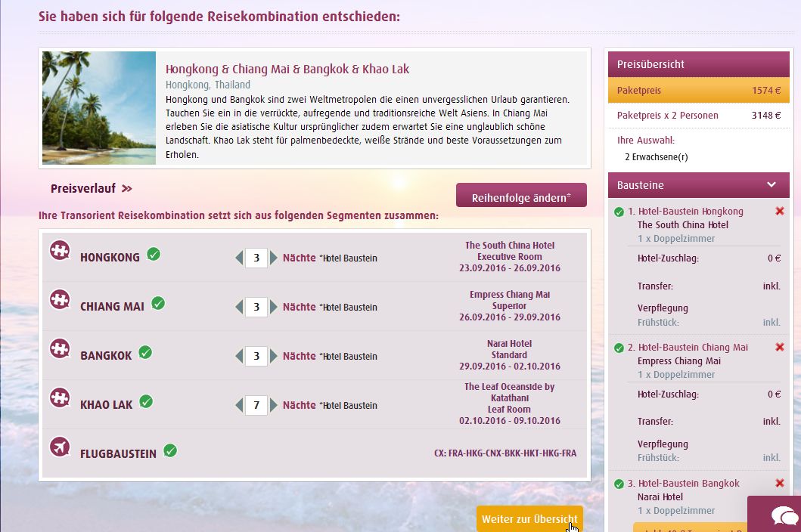Click green checkmark next to Bangkok
Viewport: 801px width, 532px height.
pyautogui.click(x=145, y=352)
